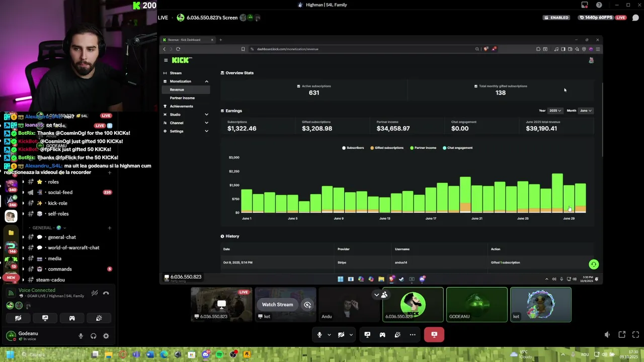Open chat bubble icon beside LIVE badge

coord(635,18)
